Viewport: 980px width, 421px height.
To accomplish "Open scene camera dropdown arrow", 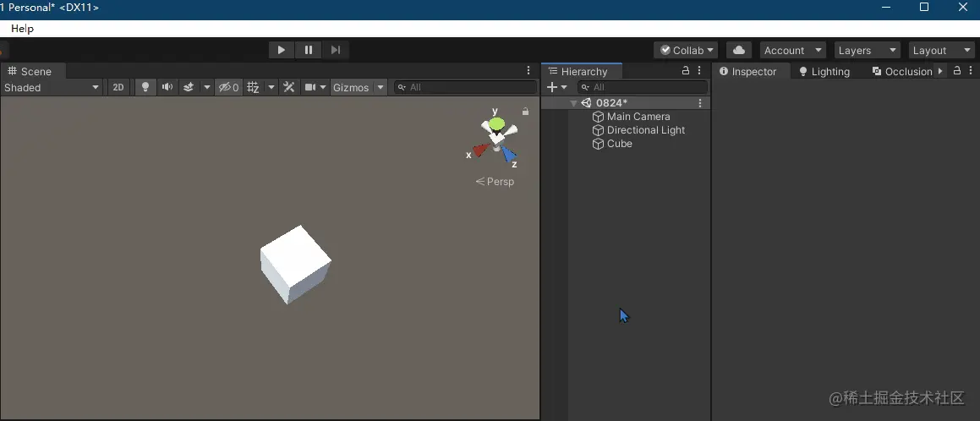I will (x=323, y=87).
